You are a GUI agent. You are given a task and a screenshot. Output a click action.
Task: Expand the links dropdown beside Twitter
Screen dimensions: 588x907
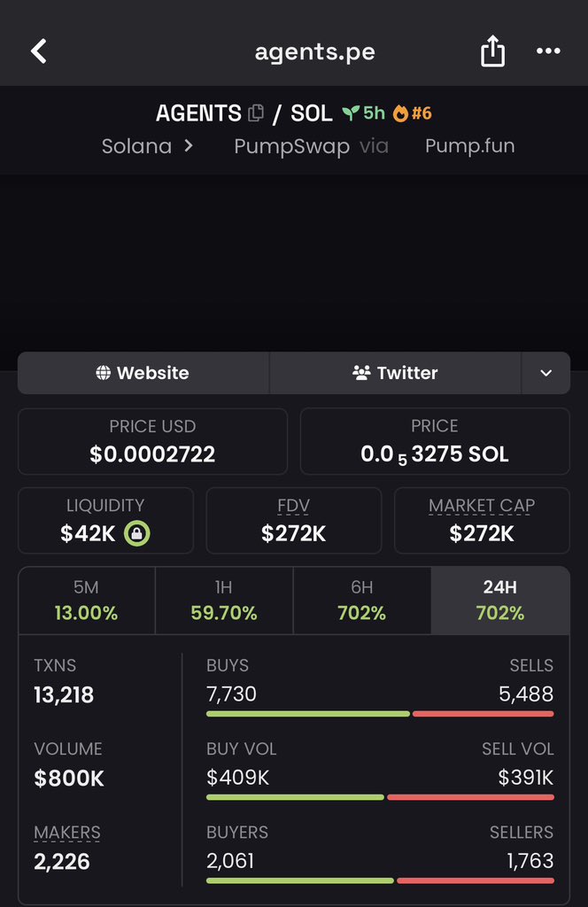coord(545,373)
